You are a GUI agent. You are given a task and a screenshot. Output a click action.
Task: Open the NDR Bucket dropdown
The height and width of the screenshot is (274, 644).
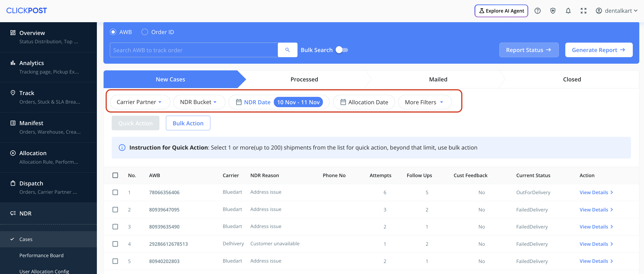199,102
